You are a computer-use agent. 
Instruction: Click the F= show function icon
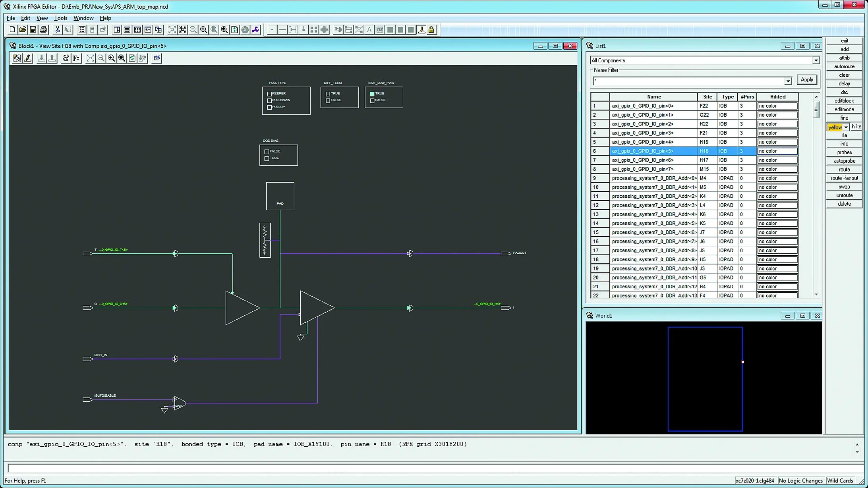point(76,58)
